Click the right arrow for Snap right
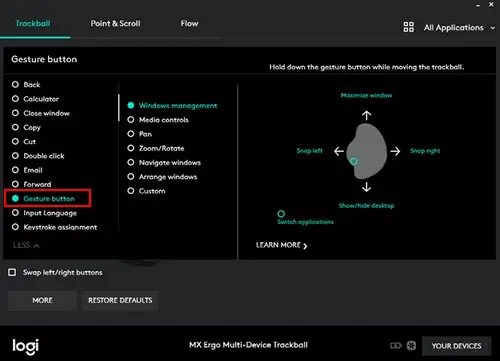Screen dimensions: 500x361 [x=395, y=151]
